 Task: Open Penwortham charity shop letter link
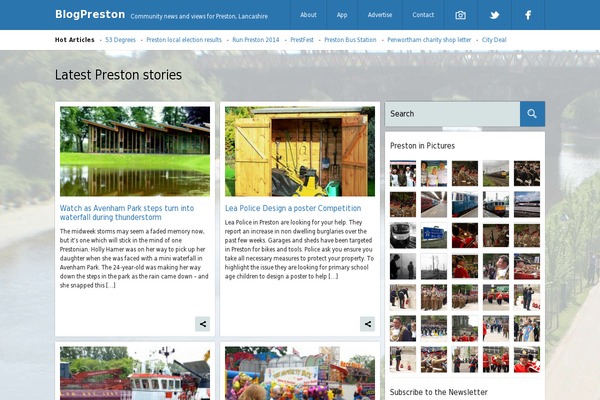tap(429, 40)
